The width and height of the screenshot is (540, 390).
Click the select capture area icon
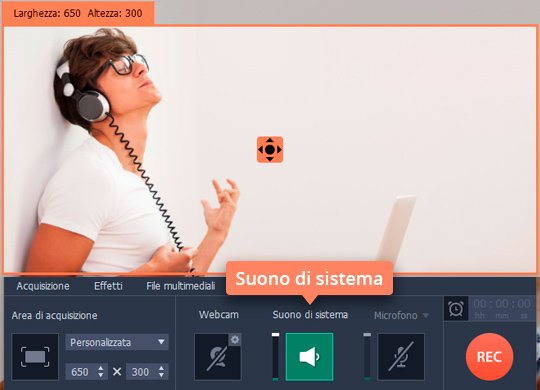pos(35,357)
